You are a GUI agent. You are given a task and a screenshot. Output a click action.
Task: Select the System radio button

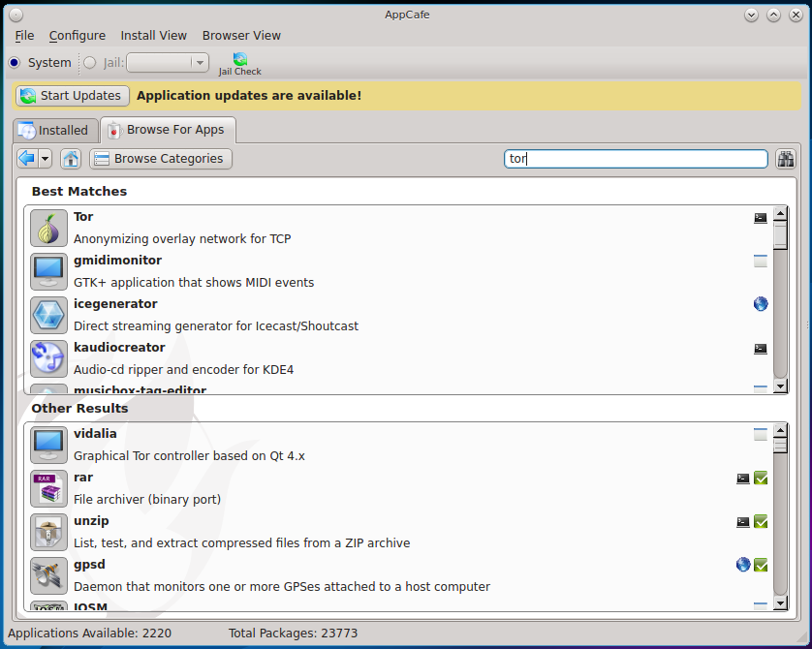[x=15, y=63]
